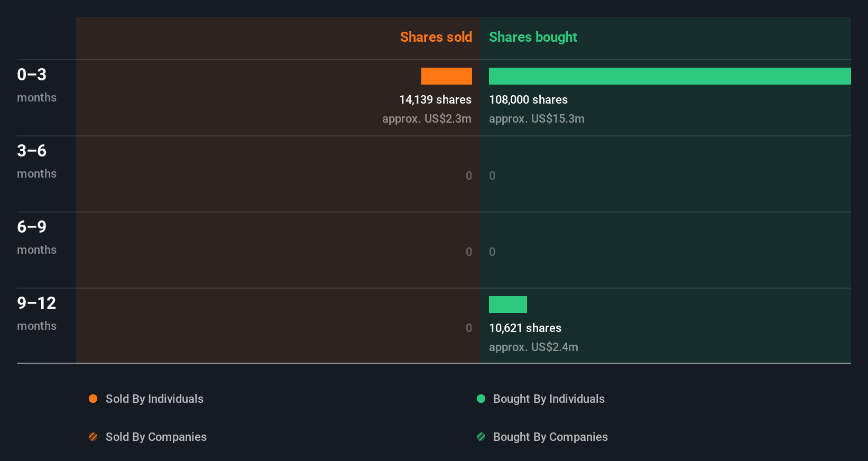Click the 10,621 shares value
The image size is (868, 461).
[525, 328]
